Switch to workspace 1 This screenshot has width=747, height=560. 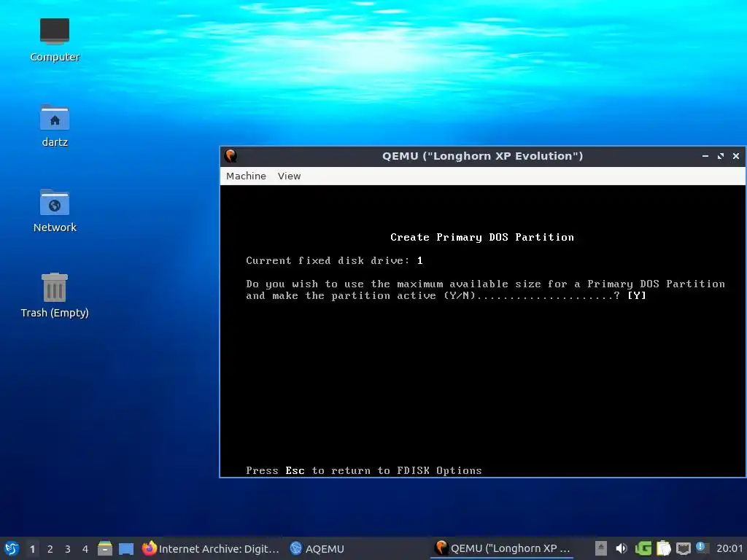[32, 548]
